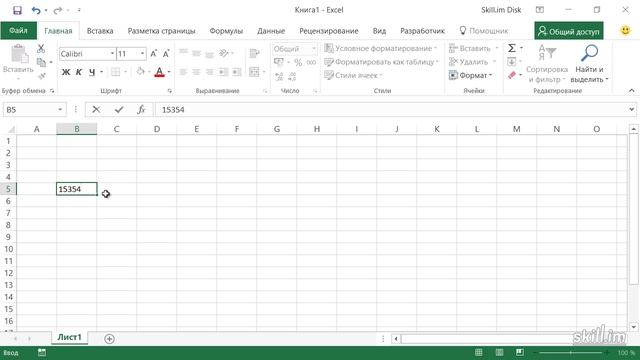Viewport: 640px width, 360px height.
Task: Open the Формат cells menu
Action: point(470,76)
